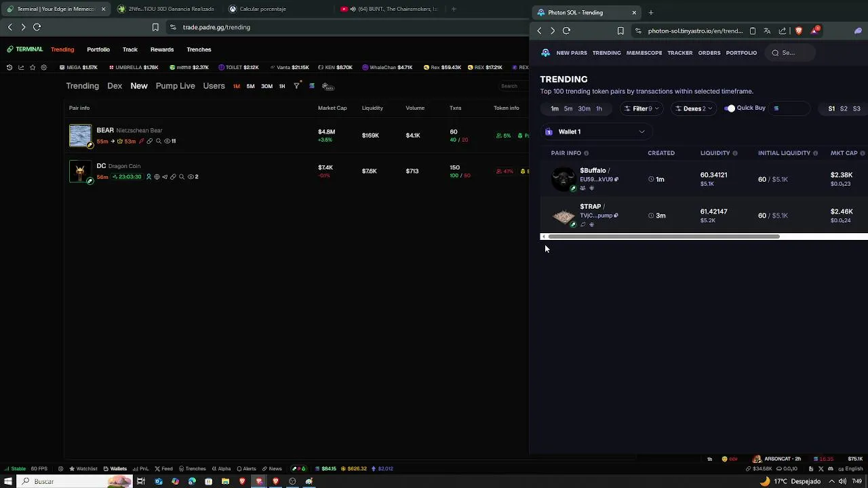Screen dimensions: 868x488
Task: Click the chart icon in Padre ticker bar
Action: (x=21, y=67)
